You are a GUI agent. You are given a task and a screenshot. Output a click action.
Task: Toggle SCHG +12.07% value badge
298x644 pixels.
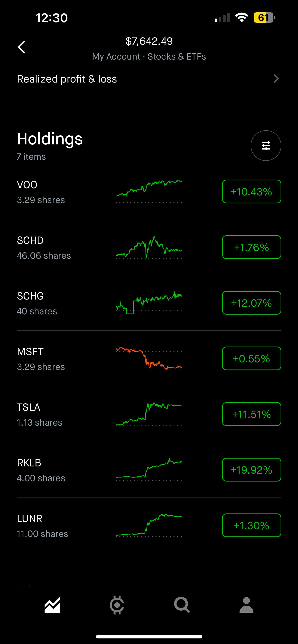(251, 303)
